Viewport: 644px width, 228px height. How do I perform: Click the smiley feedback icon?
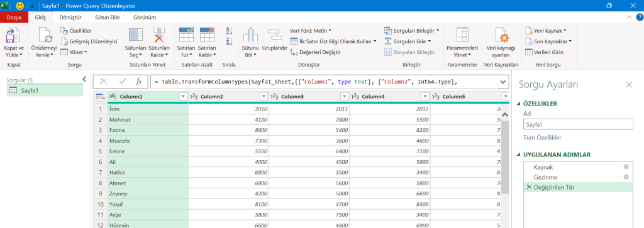coord(19,6)
